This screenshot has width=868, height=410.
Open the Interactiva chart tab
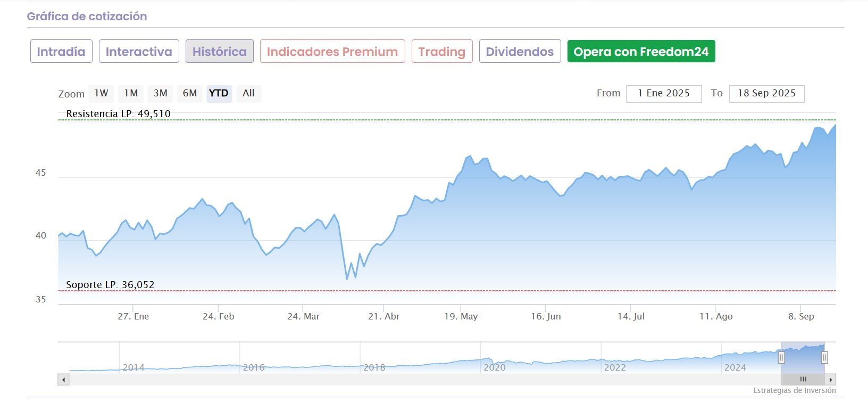pos(139,52)
